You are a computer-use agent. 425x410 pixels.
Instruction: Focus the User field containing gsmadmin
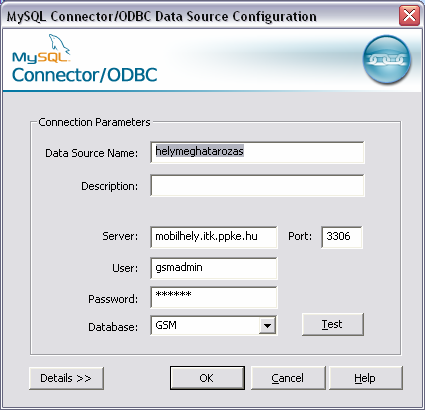coord(214,268)
